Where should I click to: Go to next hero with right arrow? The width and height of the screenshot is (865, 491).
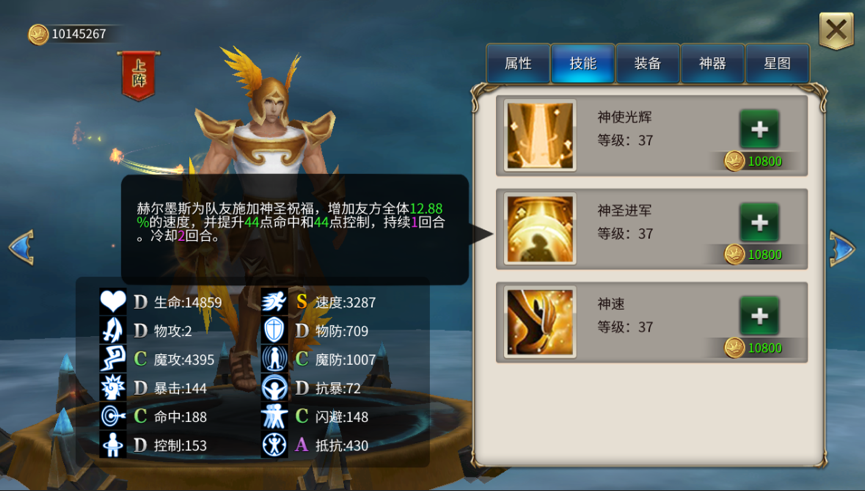click(x=842, y=249)
